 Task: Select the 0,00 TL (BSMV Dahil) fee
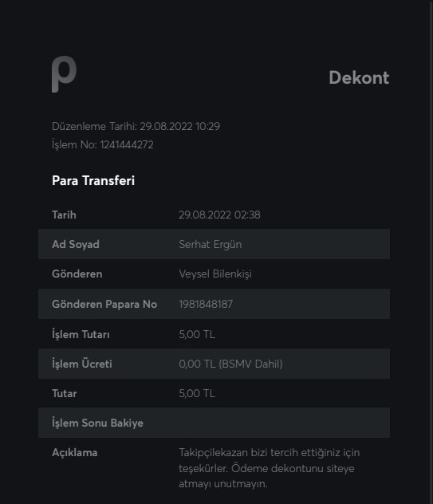coord(230,364)
